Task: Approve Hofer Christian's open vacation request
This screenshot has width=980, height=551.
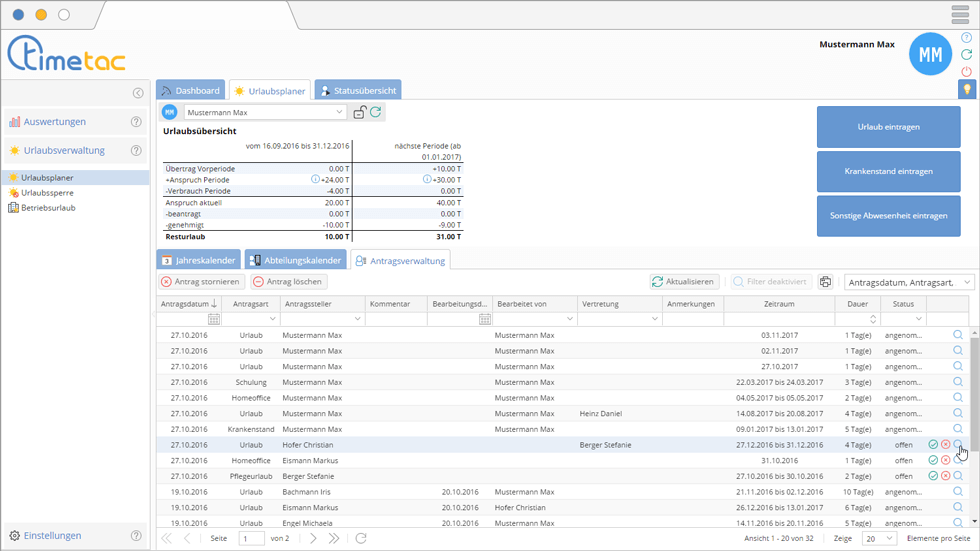Action: pos(933,445)
